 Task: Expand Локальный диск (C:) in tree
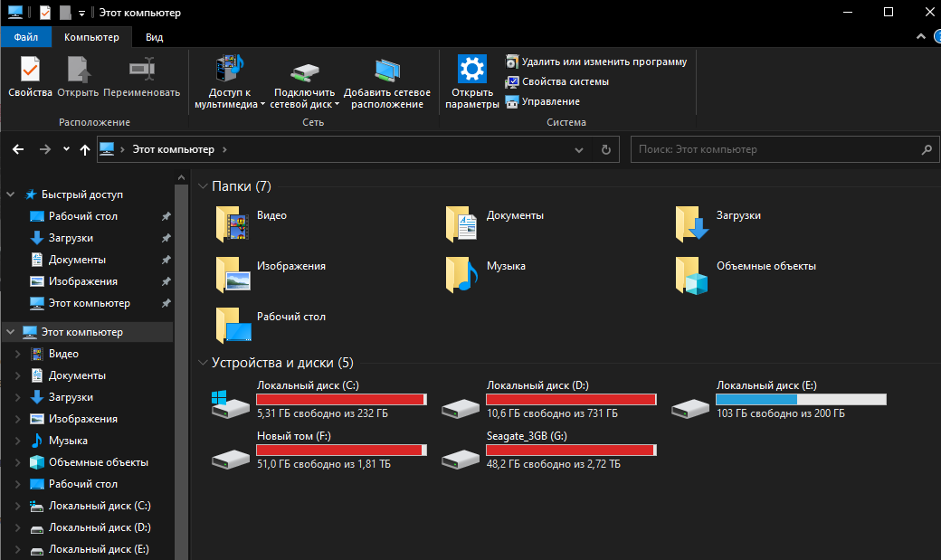click(x=17, y=506)
